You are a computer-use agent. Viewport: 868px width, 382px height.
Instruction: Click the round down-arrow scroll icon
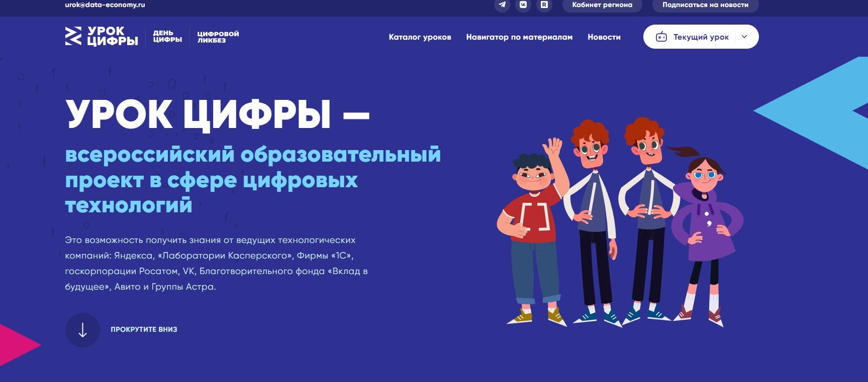(82, 330)
